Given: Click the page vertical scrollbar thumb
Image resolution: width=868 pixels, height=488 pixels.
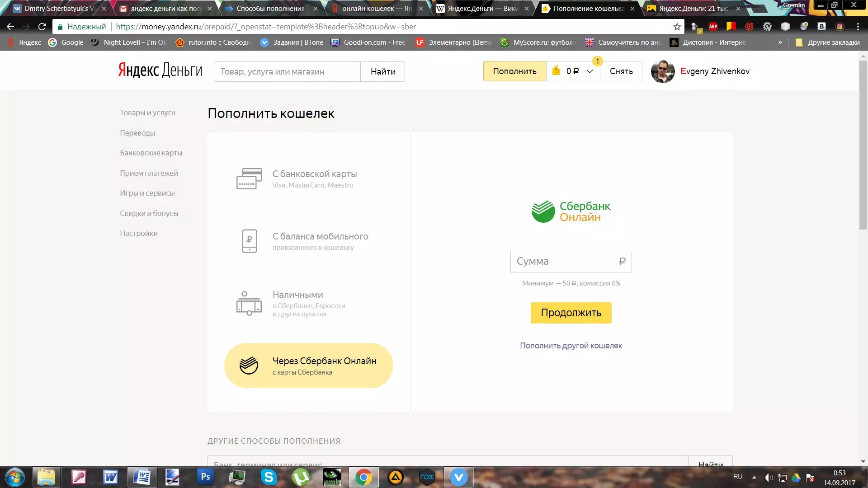Looking at the screenshot, I should click(x=863, y=145).
